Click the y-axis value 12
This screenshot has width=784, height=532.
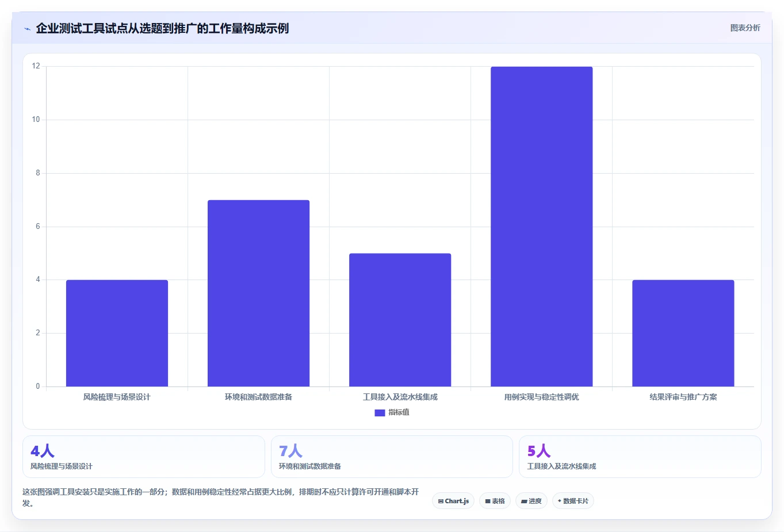click(x=36, y=66)
